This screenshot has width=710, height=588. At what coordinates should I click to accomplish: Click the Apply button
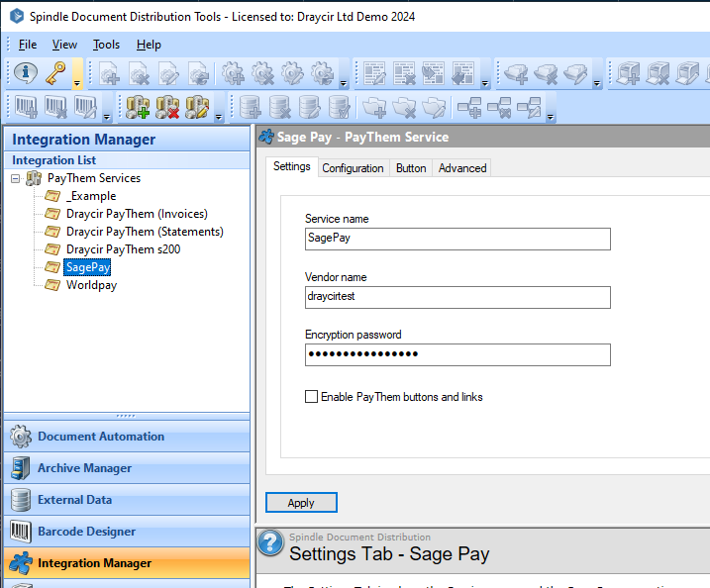[x=301, y=503]
